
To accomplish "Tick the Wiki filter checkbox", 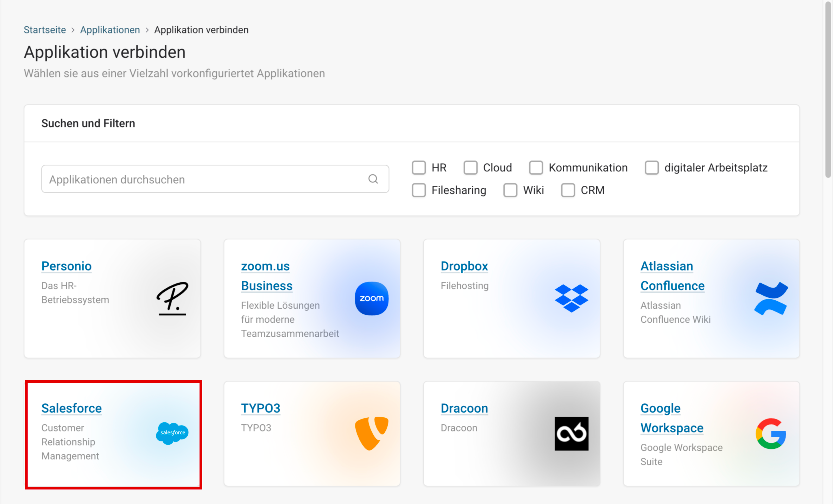I will click(510, 190).
